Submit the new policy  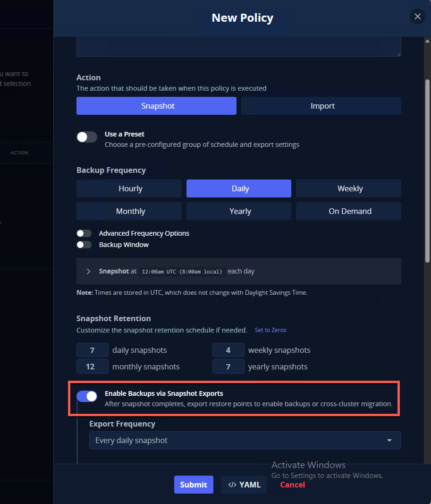[x=194, y=485]
